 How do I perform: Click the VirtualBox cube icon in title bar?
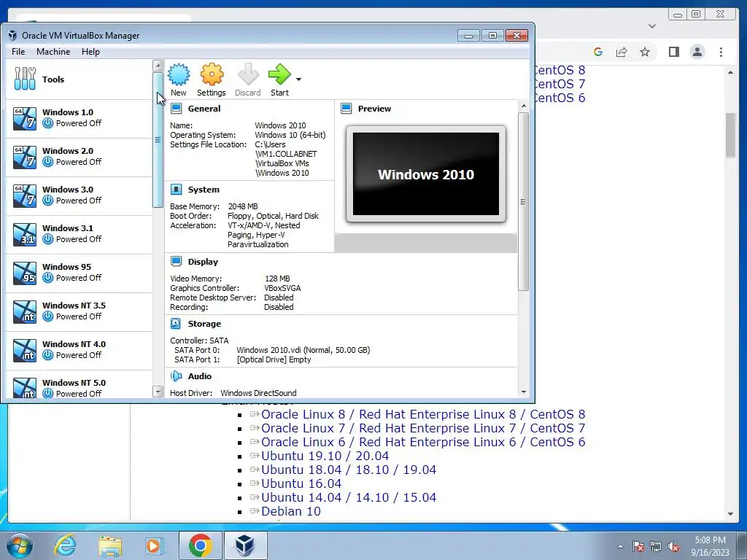coord(13,35)
